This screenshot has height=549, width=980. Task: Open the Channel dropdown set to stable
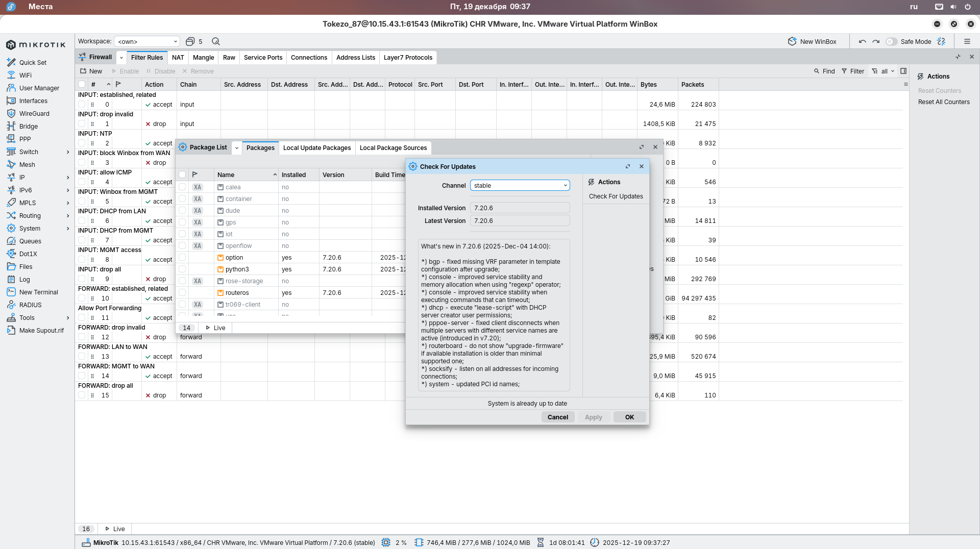click(520, 185)
